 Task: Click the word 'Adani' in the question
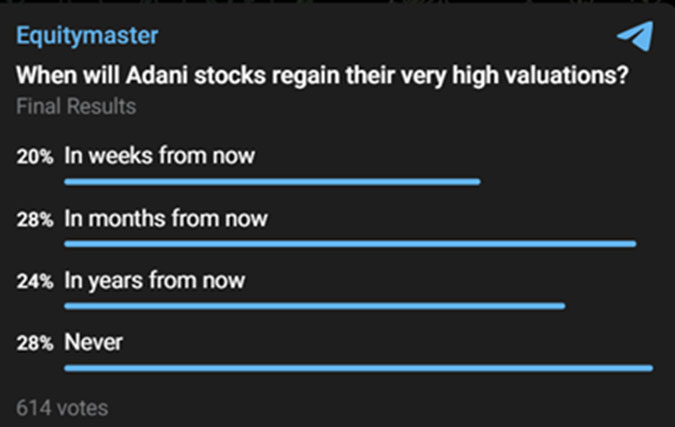click(157, 76)
